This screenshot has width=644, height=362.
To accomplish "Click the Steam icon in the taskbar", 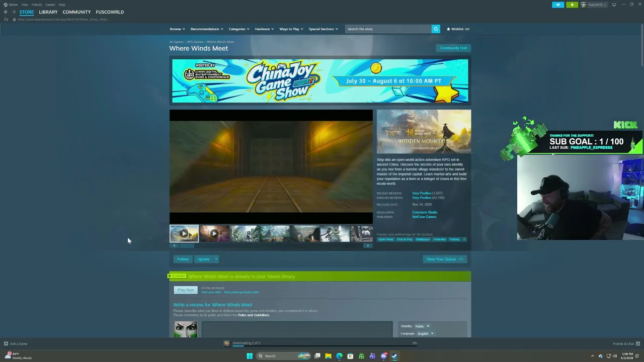I will [394, 356].
